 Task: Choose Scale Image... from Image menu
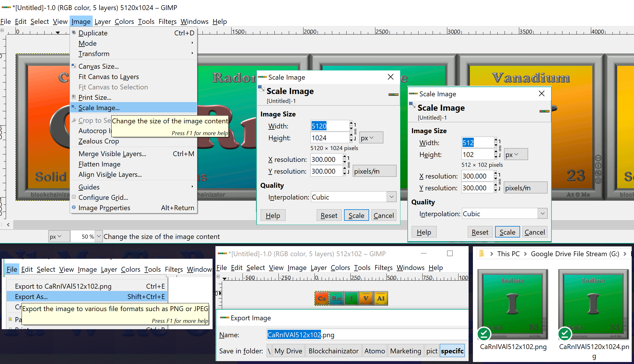(x=133, y=108)
